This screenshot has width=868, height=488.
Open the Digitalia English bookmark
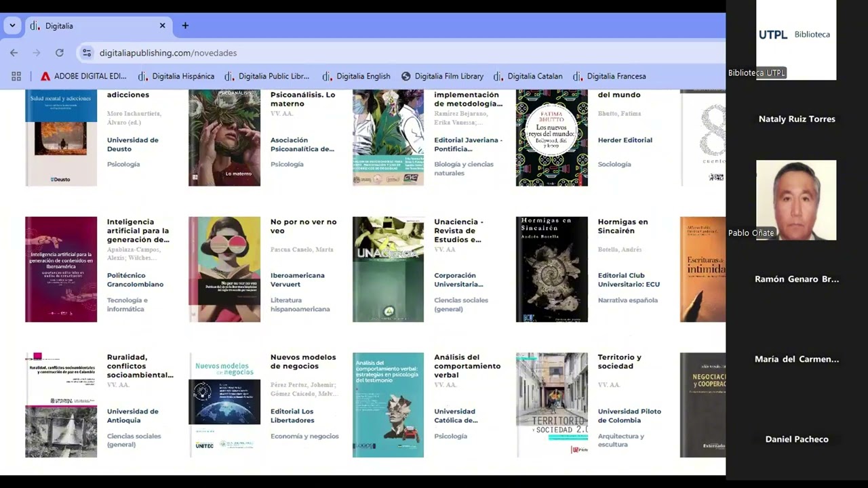(357, 76)
